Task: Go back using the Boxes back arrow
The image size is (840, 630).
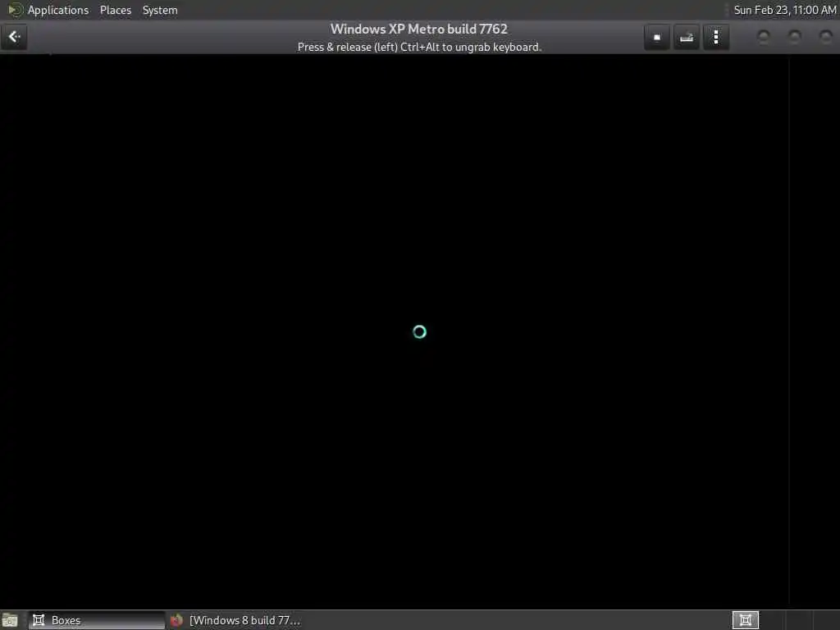Action: [x=14, y=37]
